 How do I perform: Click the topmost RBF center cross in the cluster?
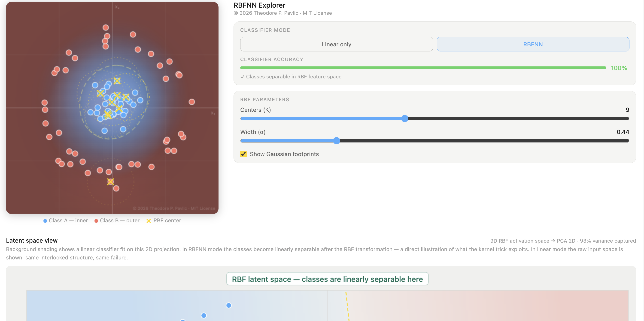pyautogui.click(x=117, y=80)
